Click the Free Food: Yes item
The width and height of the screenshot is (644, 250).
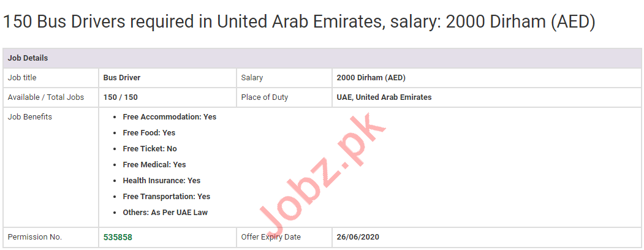tap(149, 133)
